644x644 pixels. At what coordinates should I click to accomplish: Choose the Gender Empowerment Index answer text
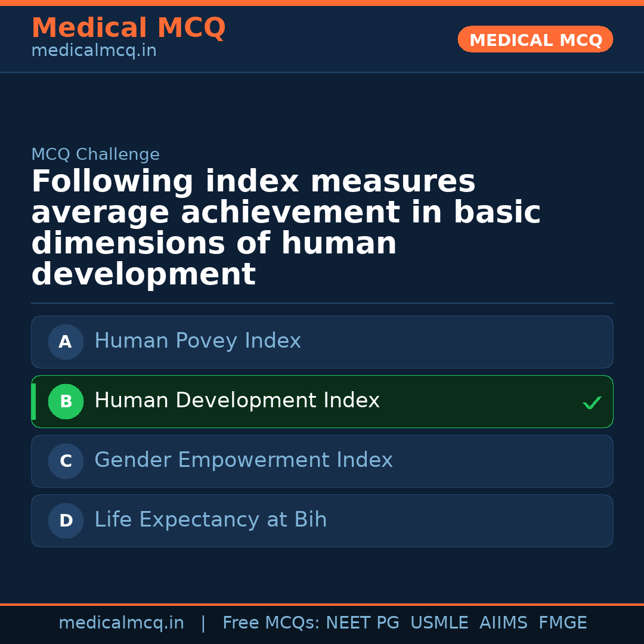click(243, 460)
